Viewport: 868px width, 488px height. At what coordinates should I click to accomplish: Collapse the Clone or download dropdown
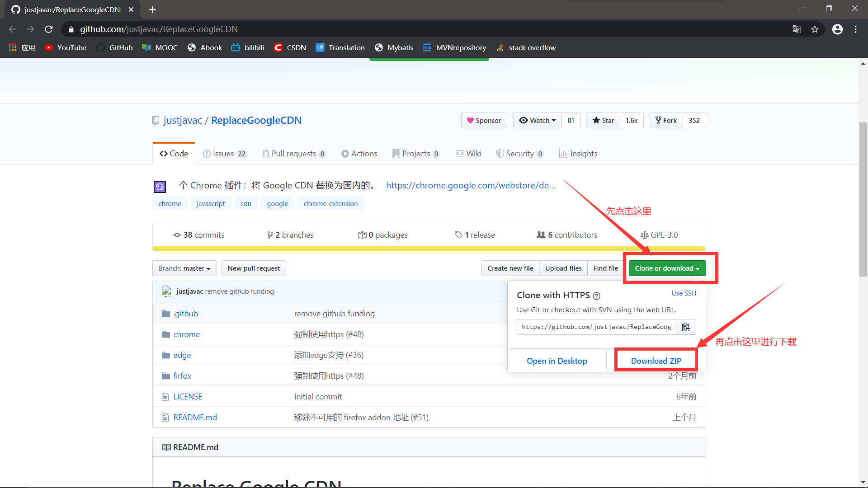667,268
